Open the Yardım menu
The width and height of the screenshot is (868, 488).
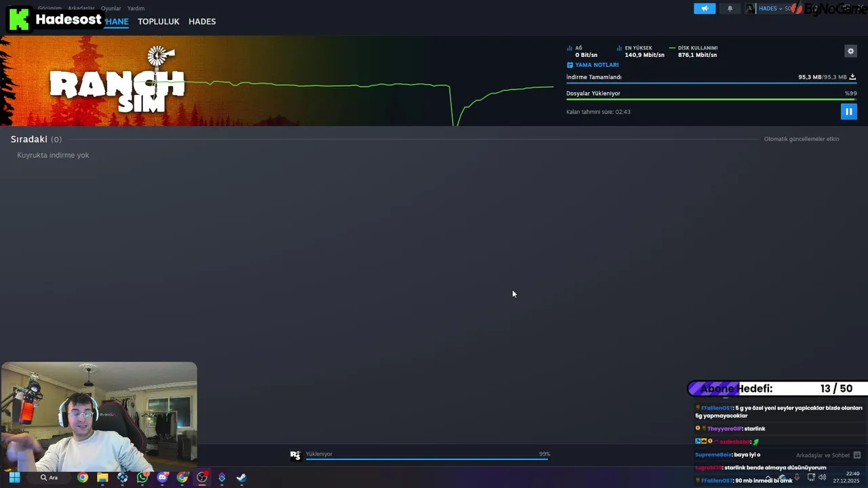coord(136,8)
